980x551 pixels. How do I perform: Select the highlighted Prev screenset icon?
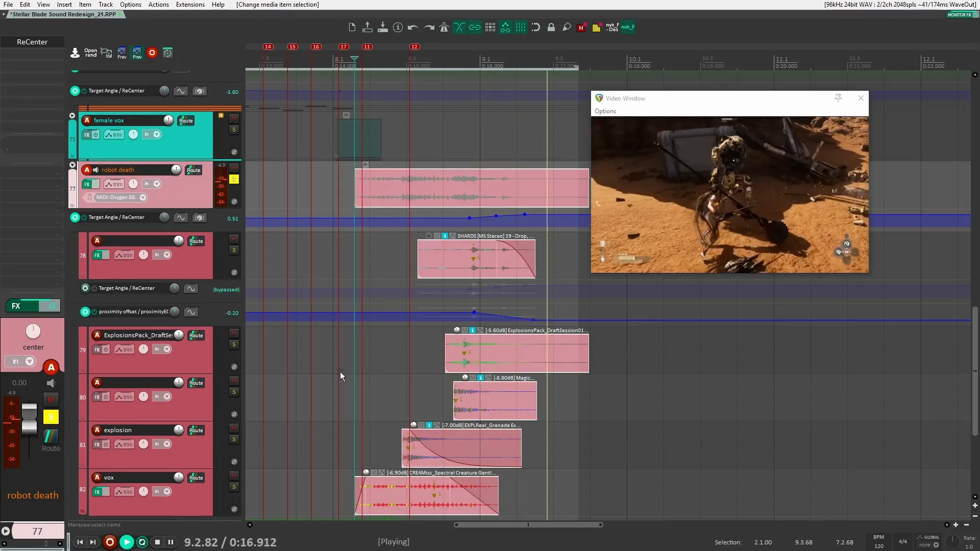(137, 53)
